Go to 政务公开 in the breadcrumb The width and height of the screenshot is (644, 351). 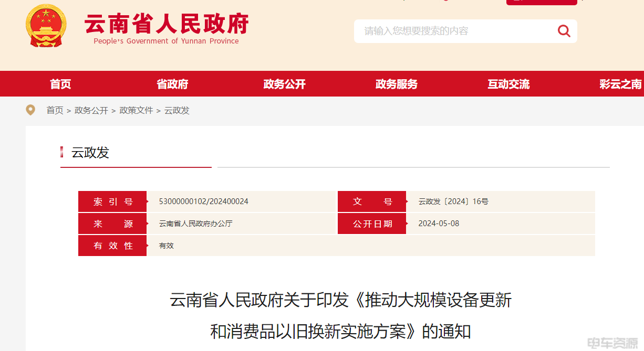tap(91, 110)
